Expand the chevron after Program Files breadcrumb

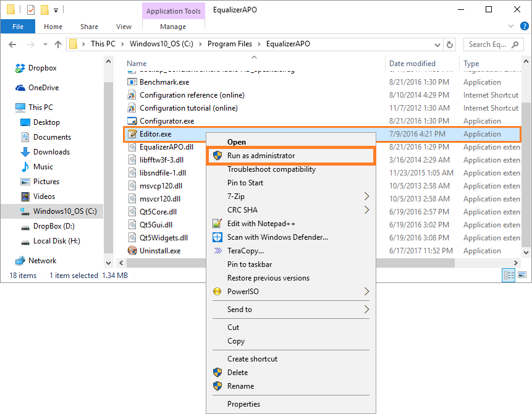(260, 44)
